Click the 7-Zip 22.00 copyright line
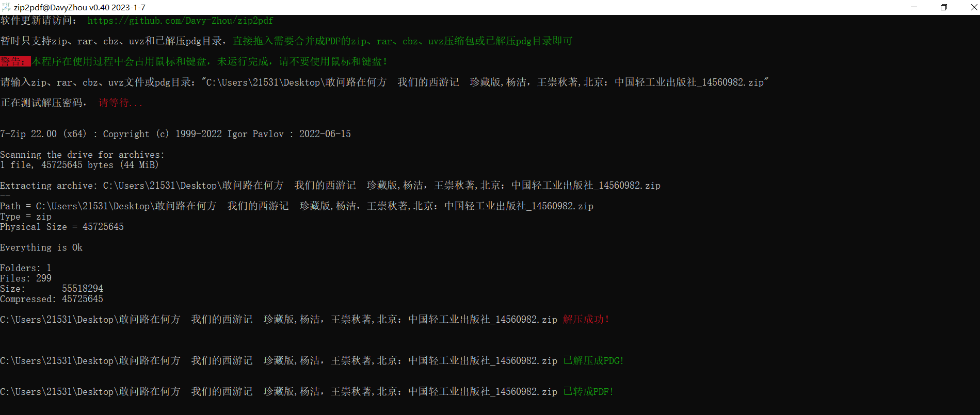The height and width of the screenshot is (415, 980). 175,134
